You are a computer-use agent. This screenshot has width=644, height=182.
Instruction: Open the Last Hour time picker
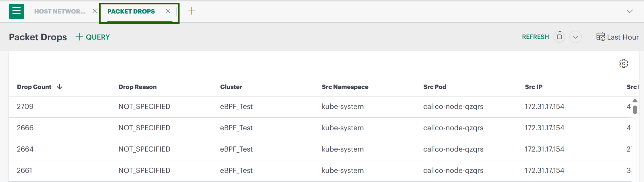coord(622,37)
